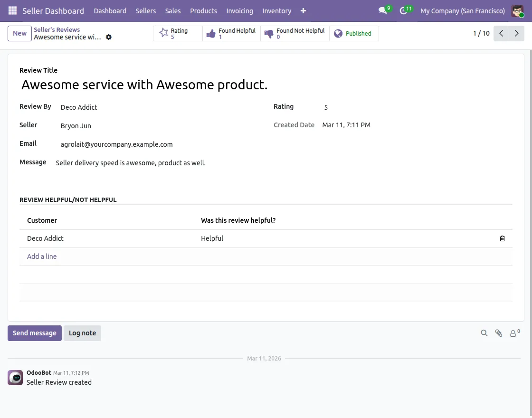
Task: Open the apps grid menu
Action: point(12,10)
